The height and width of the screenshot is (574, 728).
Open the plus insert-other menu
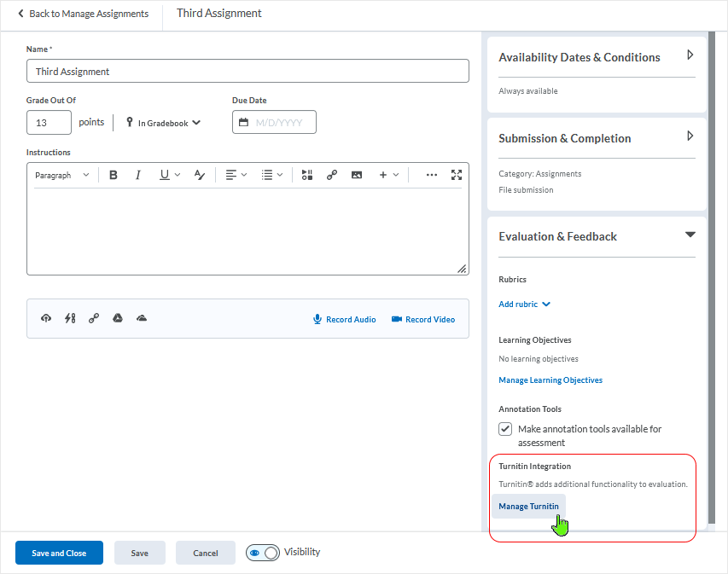click(x=388, y=175)
